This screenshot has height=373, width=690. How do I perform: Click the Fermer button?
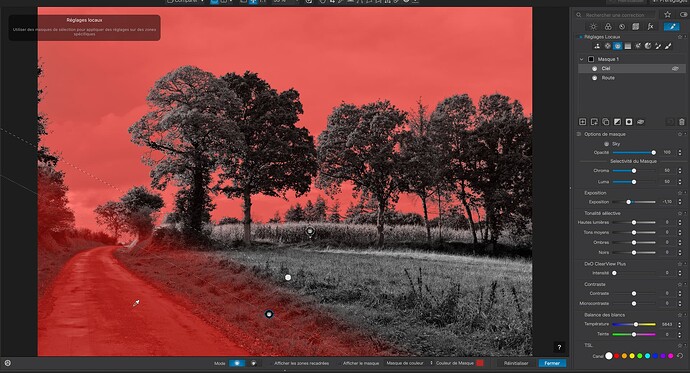[552, 363]
